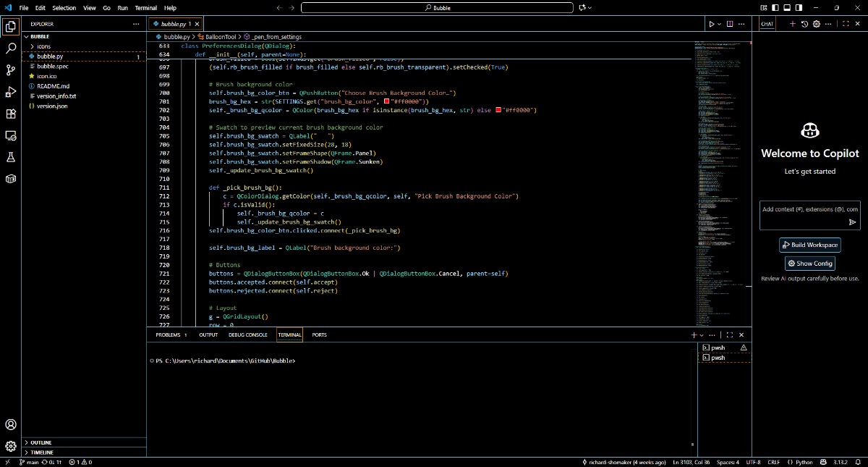Open the new terminal profile dropdown arrow
868x467 pixels.
[702, 335]
